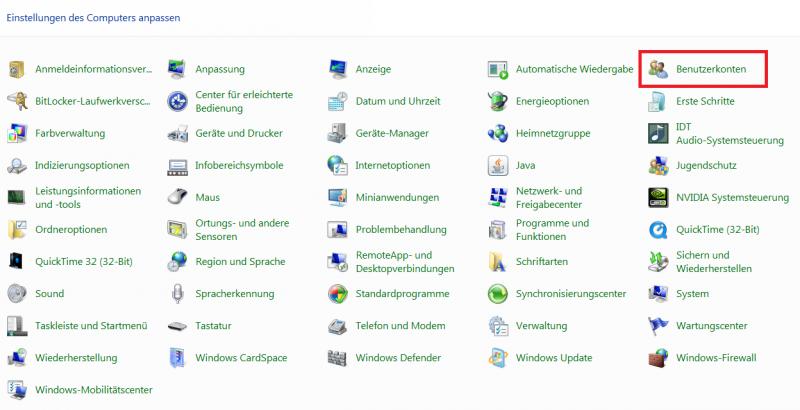Viewport: 800px width, 410px height.
Task: Click the Windows Defender wall icon
Action: (x=337, y=357)
